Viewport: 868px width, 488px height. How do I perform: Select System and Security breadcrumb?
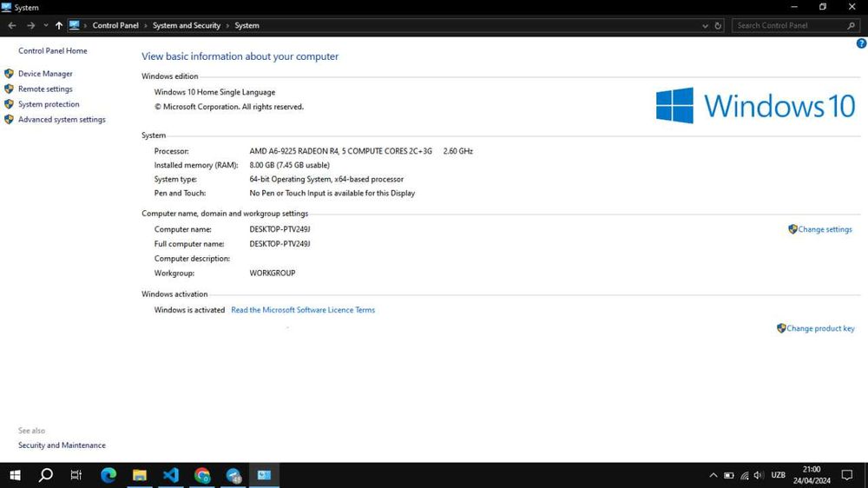[187, 25]
